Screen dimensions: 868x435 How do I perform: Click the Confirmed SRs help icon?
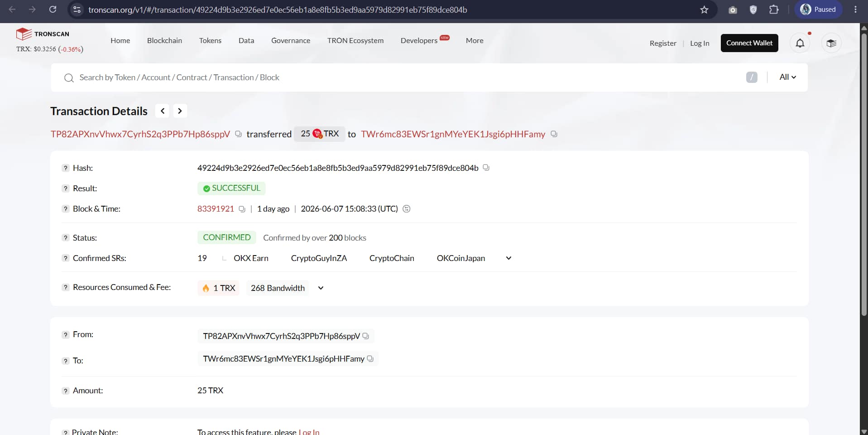[65, 258]
